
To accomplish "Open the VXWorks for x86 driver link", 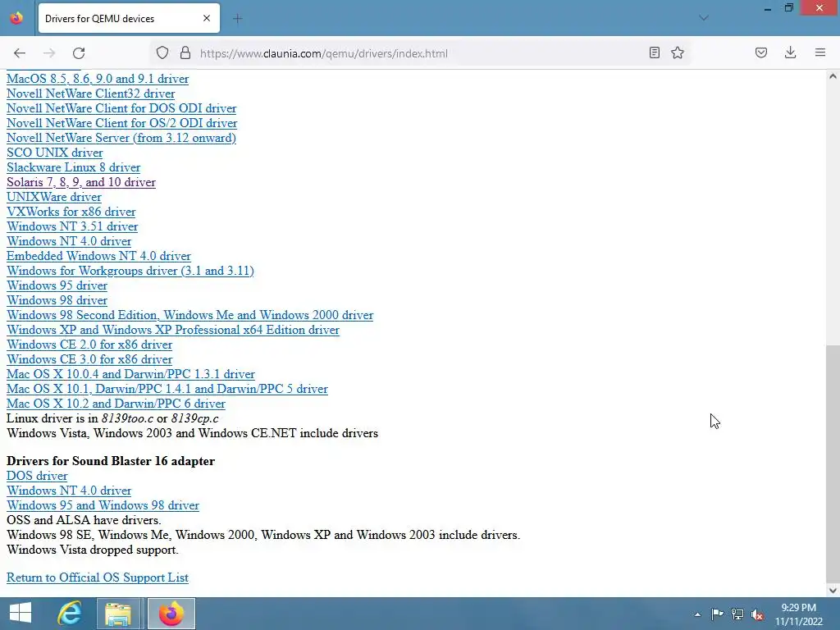I will (x=71, y=212).
